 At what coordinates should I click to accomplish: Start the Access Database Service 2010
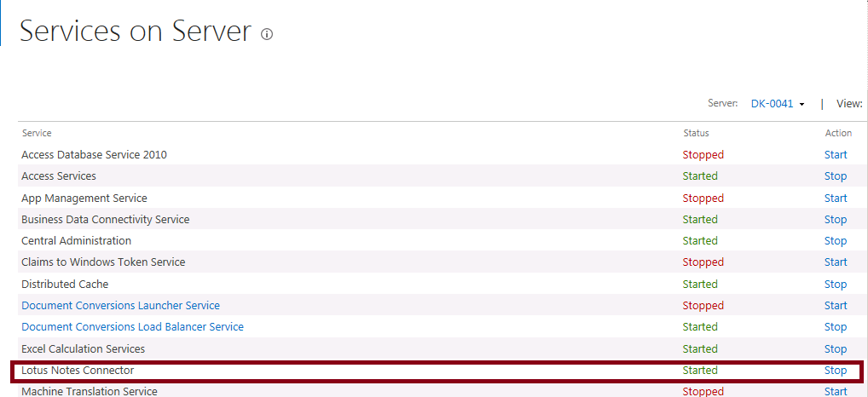[x=836, y=155]
